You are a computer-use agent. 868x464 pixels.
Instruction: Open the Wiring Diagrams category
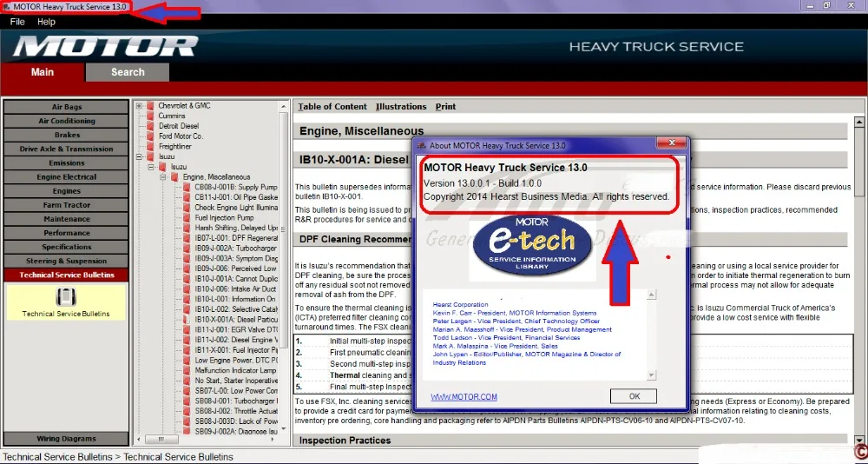point(67,439)
